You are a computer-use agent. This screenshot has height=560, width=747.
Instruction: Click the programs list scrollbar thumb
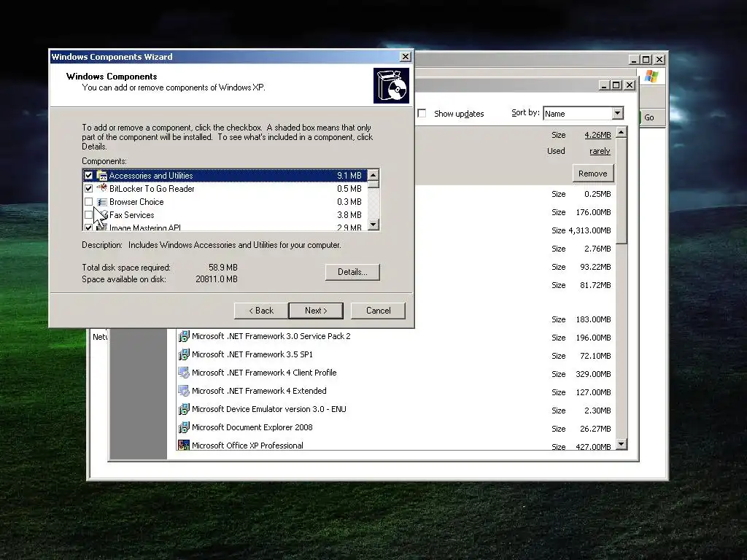pos(622,190)
